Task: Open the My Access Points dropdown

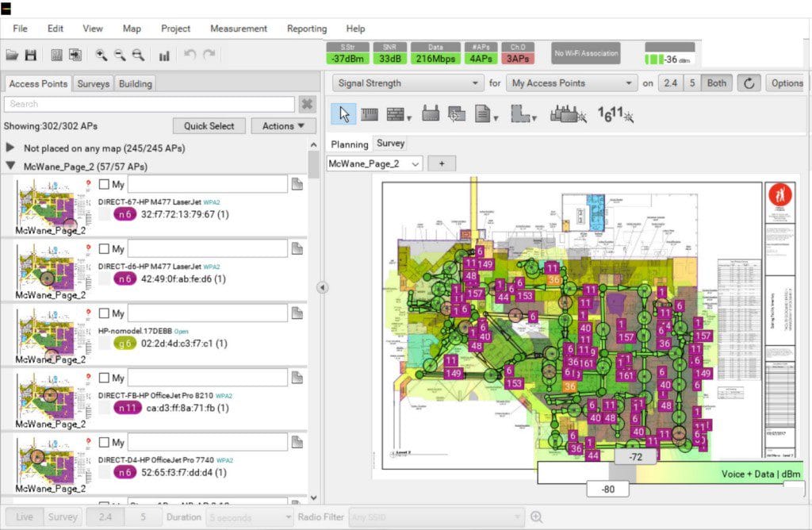Action: click(x=572, y=83)
